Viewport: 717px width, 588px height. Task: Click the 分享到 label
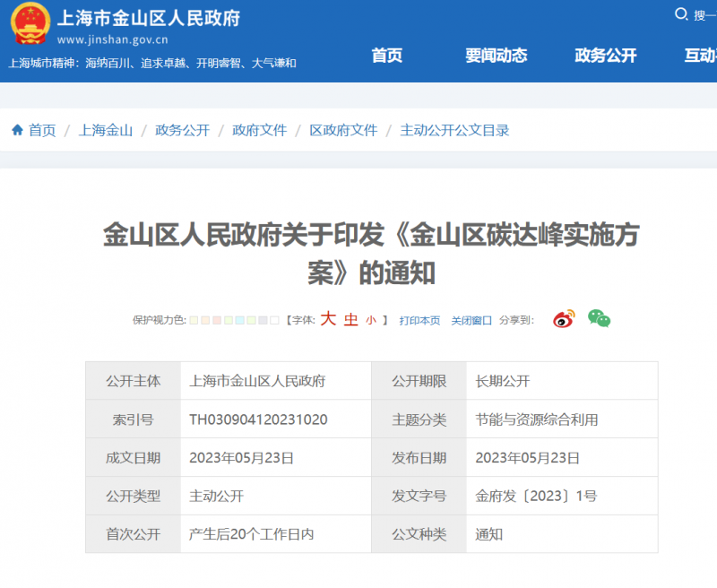pos(516,320)
